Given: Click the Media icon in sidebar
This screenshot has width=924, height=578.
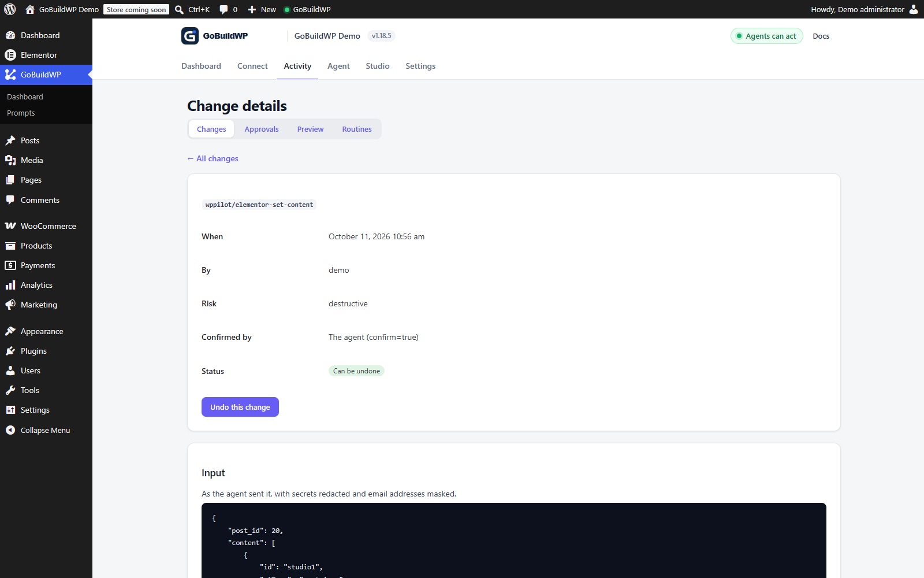Looking at the screenshot, I should (10, 160).
